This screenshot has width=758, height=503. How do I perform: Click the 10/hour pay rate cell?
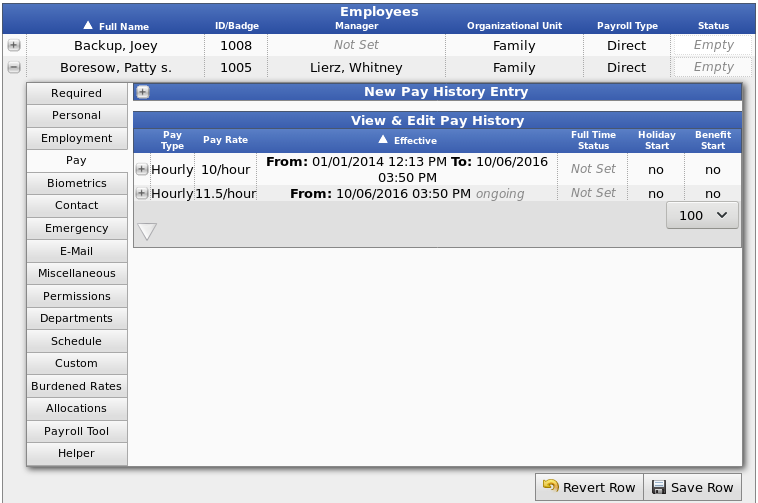click(x=226, y=170)
